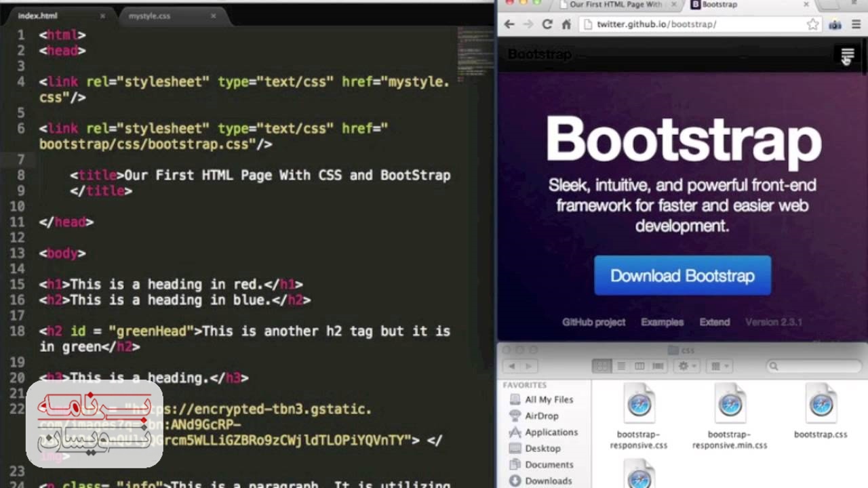Open a new Chrome tab
This screenshot has height=488, width=868.
coord(829,5)
